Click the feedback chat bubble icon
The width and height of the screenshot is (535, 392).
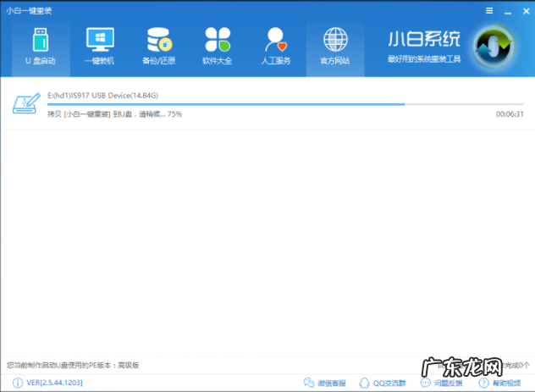[x=426, y=383]
